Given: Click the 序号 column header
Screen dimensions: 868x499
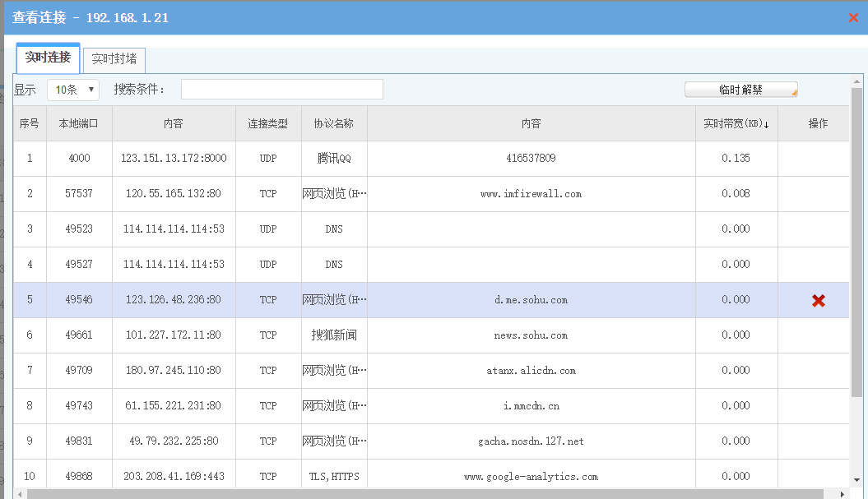Looking at the screenshot, I should click(30, 123).
